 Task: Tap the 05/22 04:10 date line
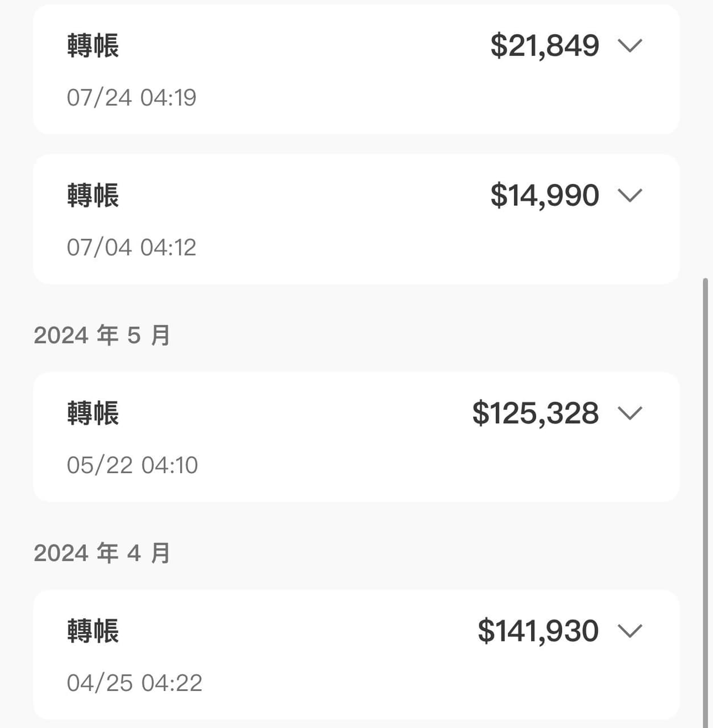[x=132, y=465]
